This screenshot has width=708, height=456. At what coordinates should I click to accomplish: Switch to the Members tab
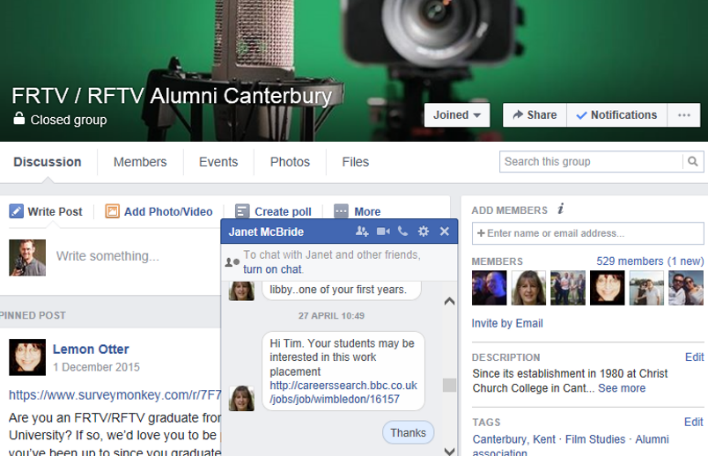tap(140, 162)
